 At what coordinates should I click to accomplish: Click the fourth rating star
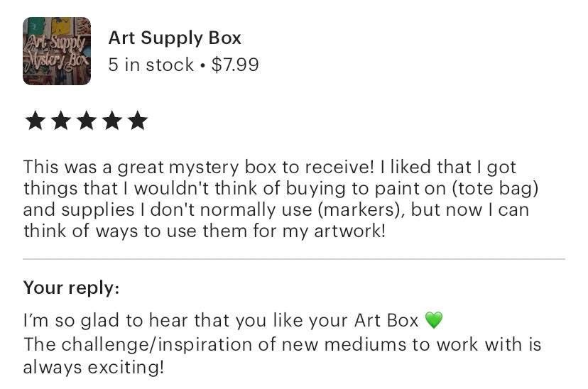tap(111, 121)
